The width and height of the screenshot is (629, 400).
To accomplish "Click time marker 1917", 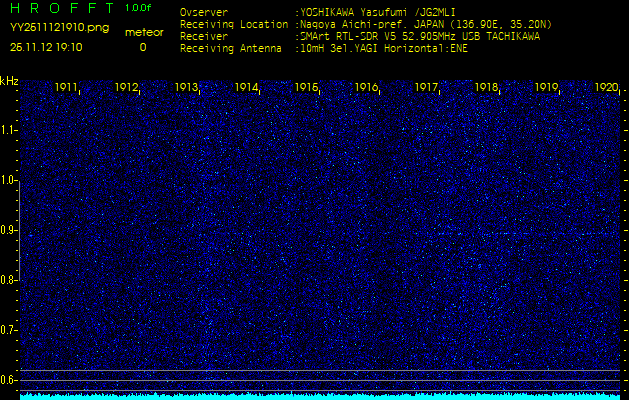I will tap(426, 87).
